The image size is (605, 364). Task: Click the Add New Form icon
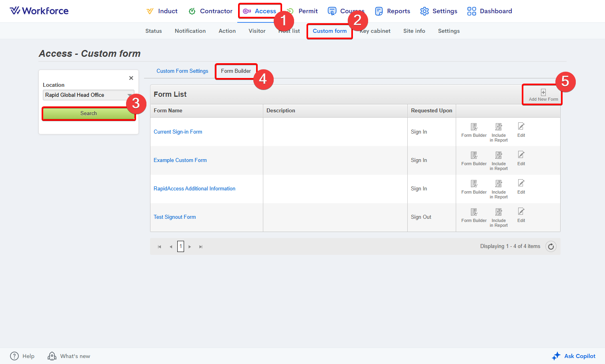(x=543, y=93)
